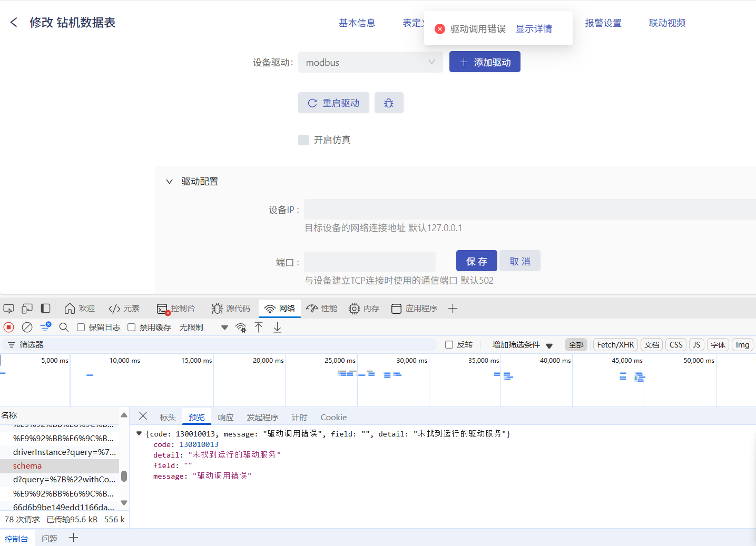Clear the network log
The image size is (756, 546).
point(27,327)
